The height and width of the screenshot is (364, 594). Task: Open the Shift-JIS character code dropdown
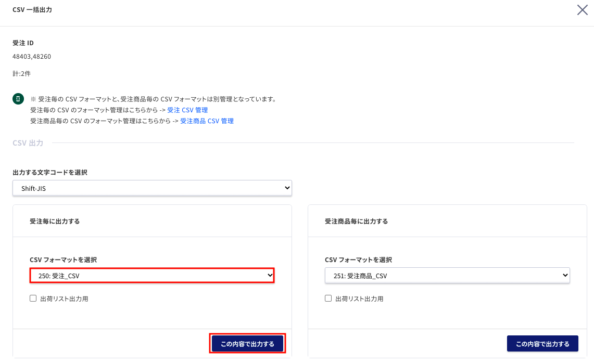(153, 188)
